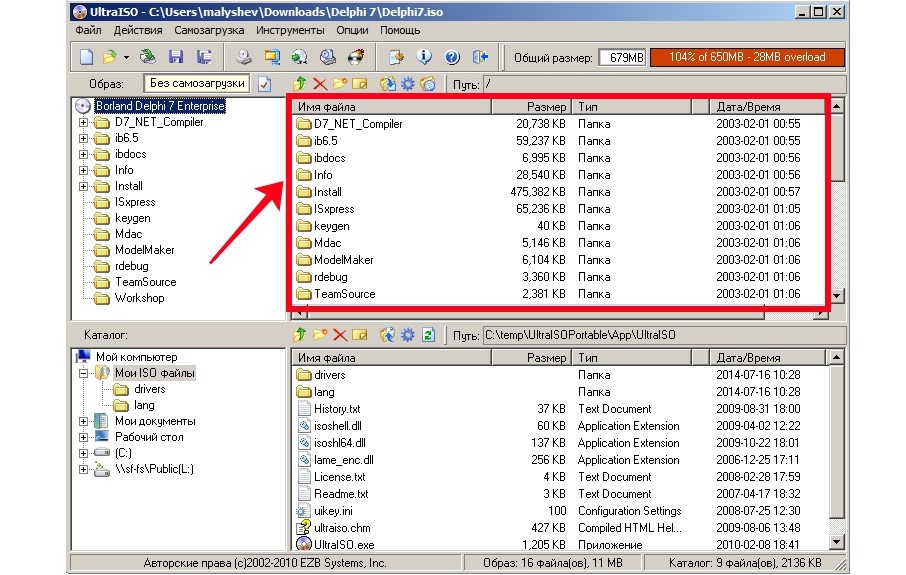Expand the D7_NET_Compiler tree node
Screen dimensions: 906x575
[83, 122]
